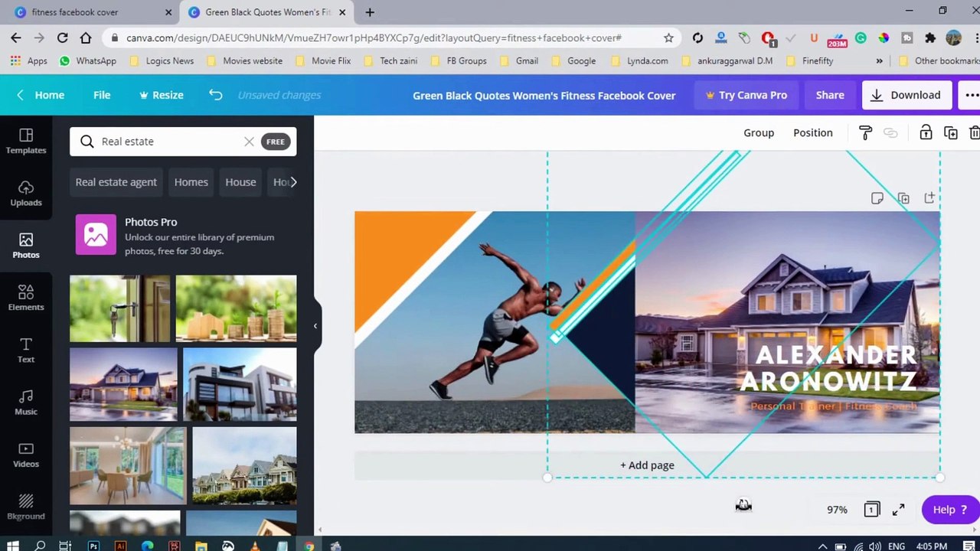Screen dimensions: 980x551
Task: Click the paint roller copy style icon
Action: click(865, 133)
